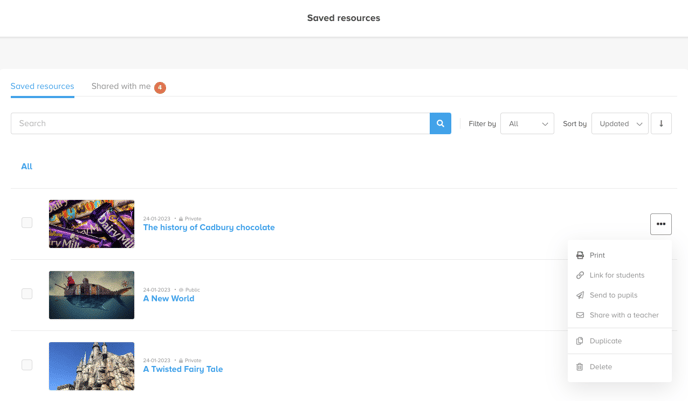Viewport: 688px width, 401px height.
Task: Click the Filter by label
Action: click(482, 124)
